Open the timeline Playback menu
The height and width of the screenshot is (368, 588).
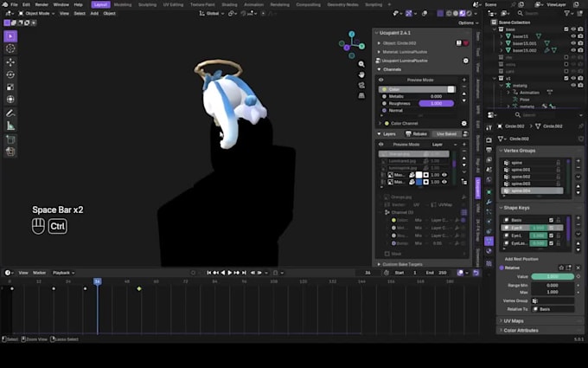pos(63,273)
